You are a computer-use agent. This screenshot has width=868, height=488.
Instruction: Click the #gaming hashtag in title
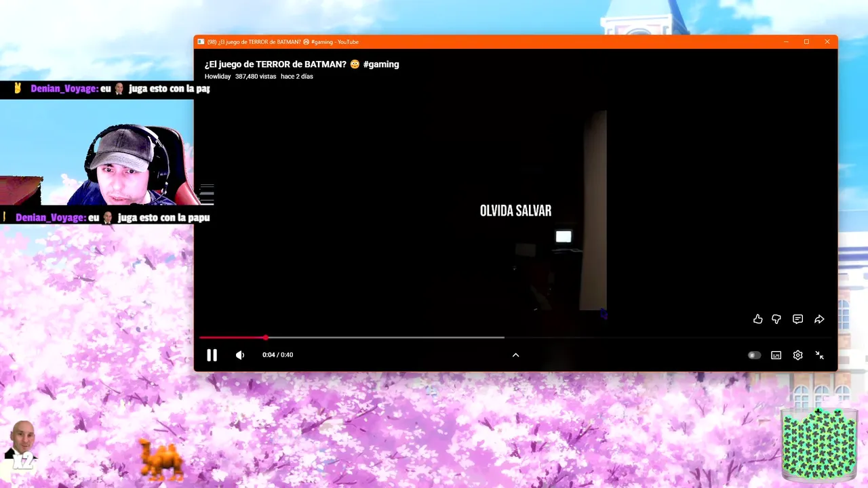381,64
